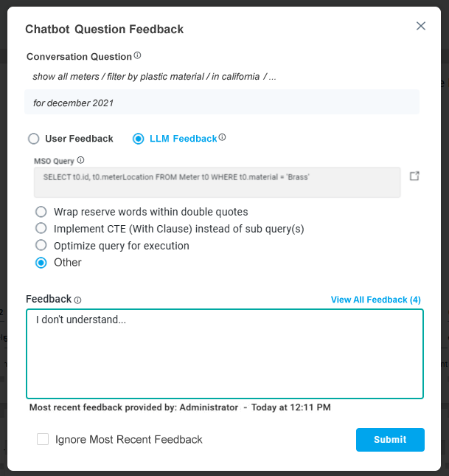449x476 pixels.
Task: Open MSO Query in external window icon
Action: (x=414, y=176)
